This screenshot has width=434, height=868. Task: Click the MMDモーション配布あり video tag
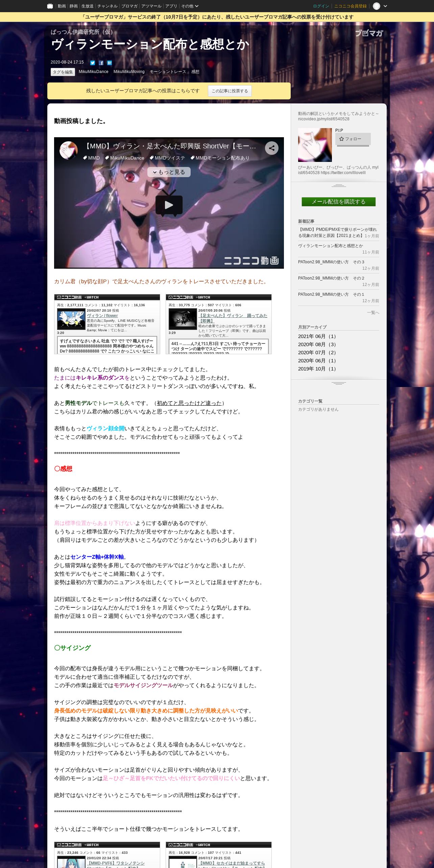point(220,158)
